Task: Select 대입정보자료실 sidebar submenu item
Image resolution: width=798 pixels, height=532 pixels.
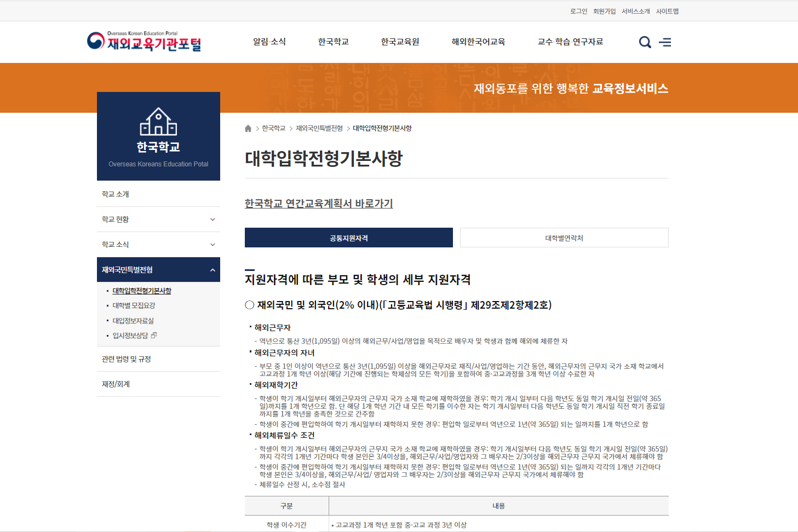Action: [133, 321]
